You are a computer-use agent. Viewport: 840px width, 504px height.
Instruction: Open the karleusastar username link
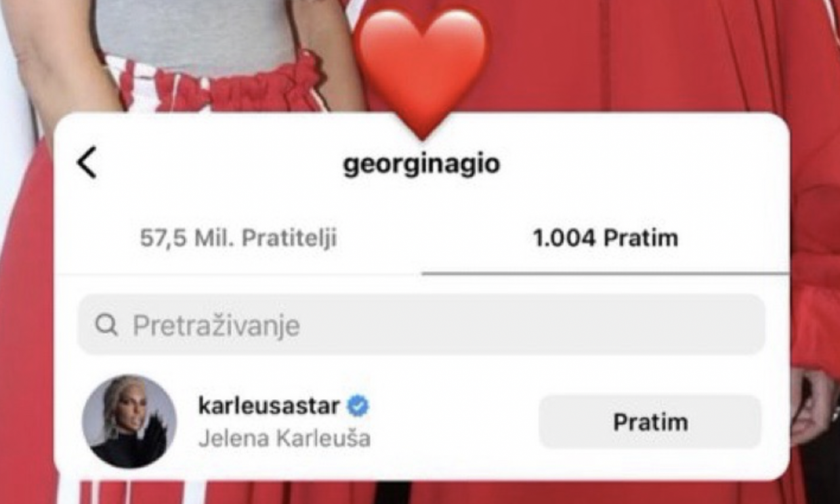[x=269, y=406]
